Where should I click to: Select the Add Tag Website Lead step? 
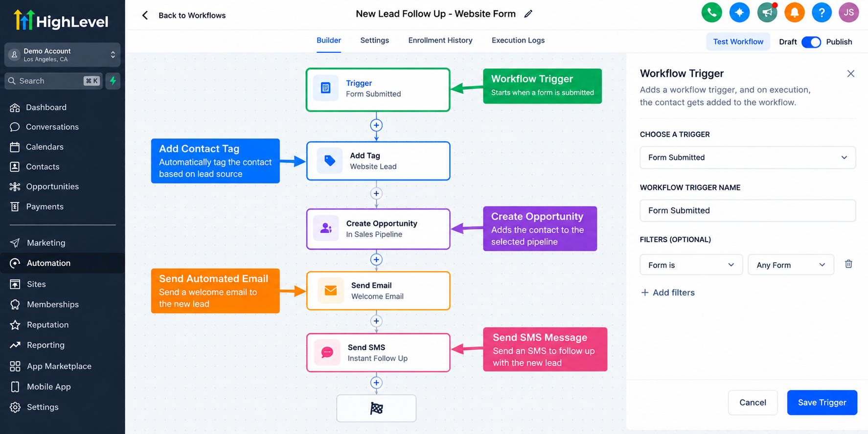click(378, 161)
